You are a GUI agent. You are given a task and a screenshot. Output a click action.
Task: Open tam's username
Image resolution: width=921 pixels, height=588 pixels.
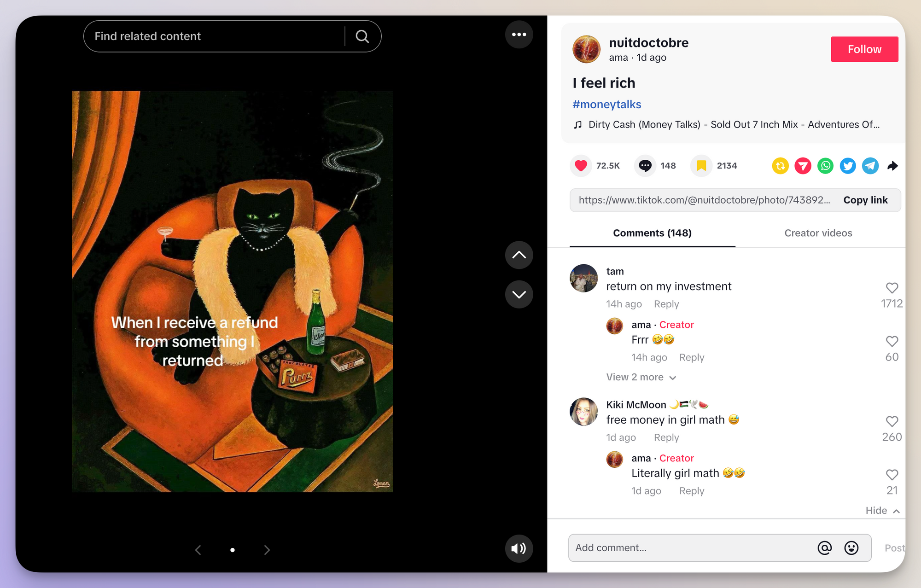(615, 272)
